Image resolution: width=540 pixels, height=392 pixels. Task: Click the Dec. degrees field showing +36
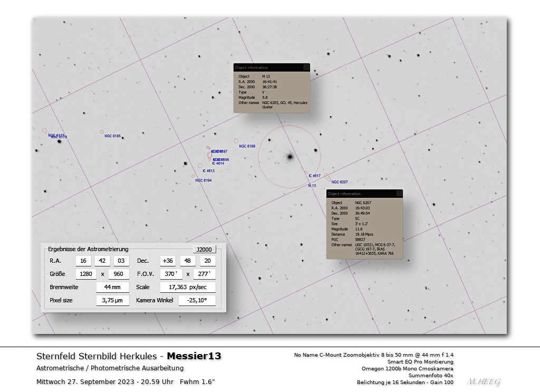tap(168, 261)
